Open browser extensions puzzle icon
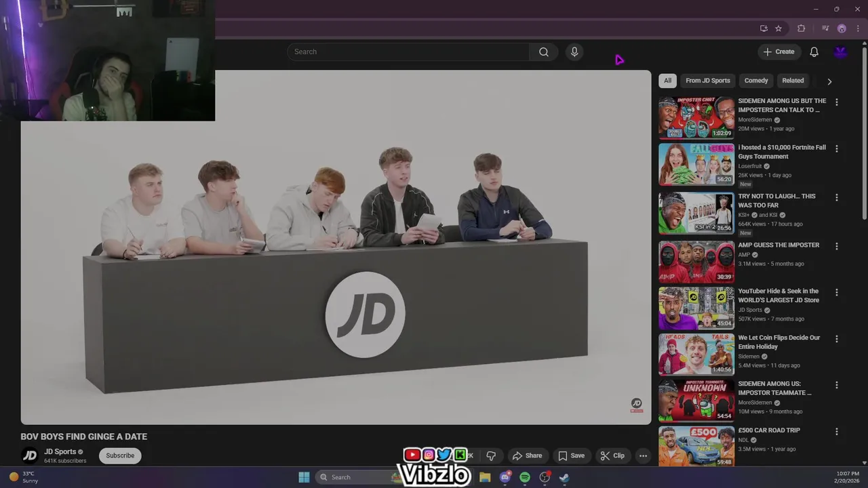 click(x=802, y=28)
